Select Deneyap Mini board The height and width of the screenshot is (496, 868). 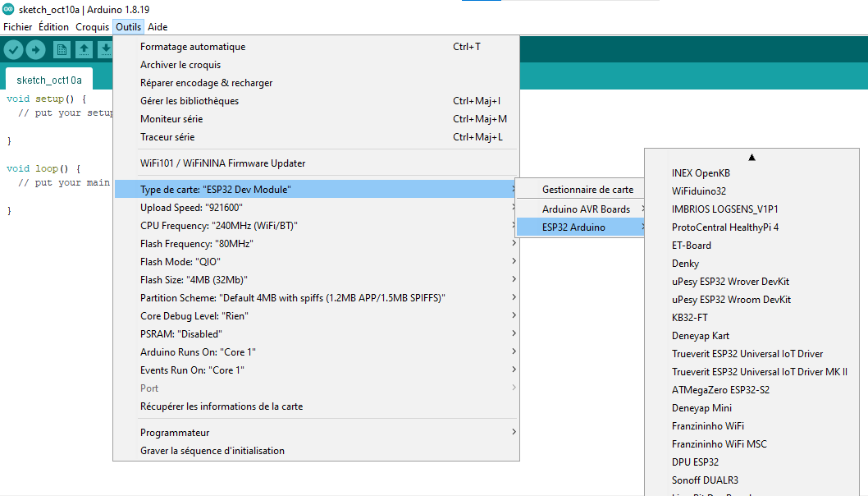click(x=752, y=408)
